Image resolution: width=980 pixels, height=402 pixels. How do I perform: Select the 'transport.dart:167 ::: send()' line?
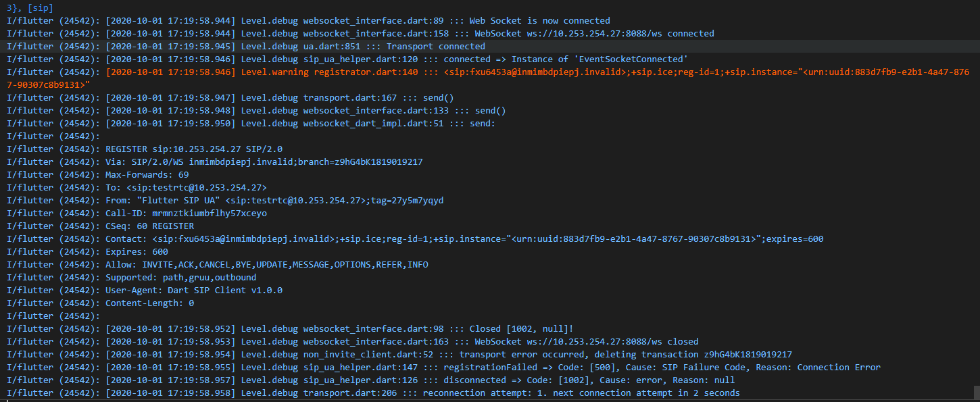(x=230, y=97)
